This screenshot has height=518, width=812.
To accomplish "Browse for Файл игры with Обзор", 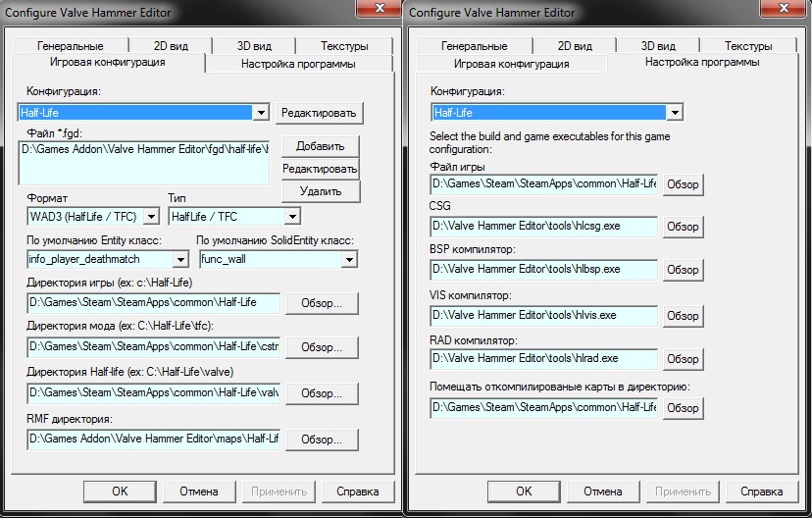I will point(684,184).
